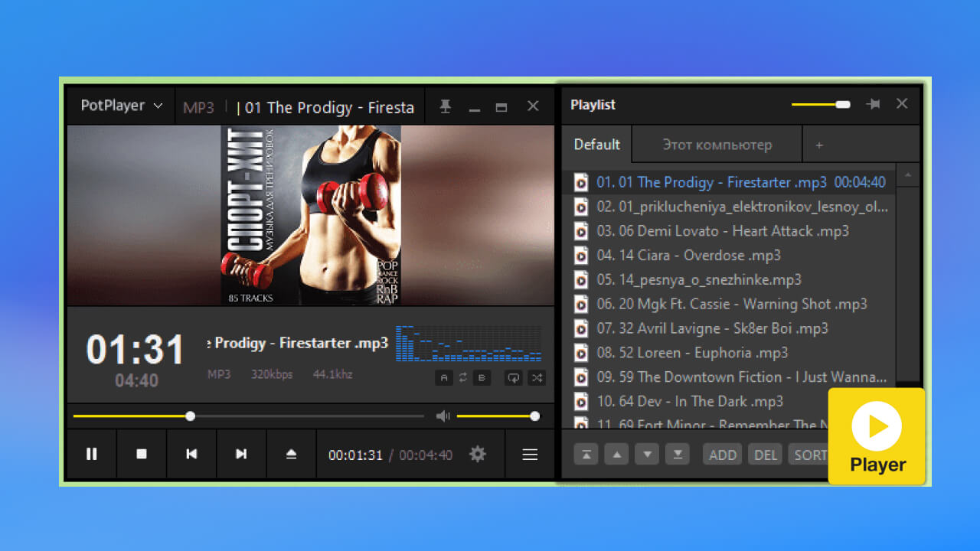Open the settings gear in the player

(478, 454)
